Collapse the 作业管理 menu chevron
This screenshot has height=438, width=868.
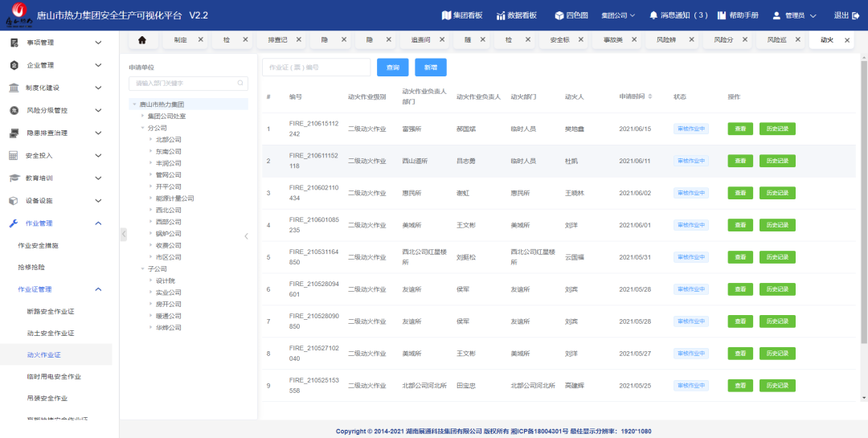98,223
